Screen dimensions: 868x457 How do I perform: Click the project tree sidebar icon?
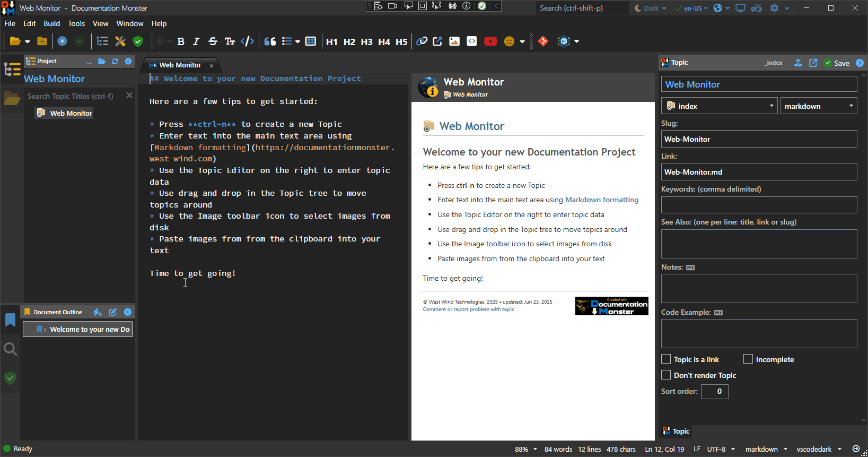coord(12,70)
